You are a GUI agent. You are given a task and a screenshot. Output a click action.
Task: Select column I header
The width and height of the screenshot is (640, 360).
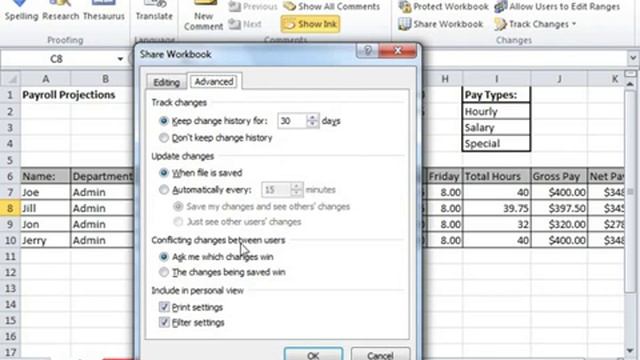(496, 79)
